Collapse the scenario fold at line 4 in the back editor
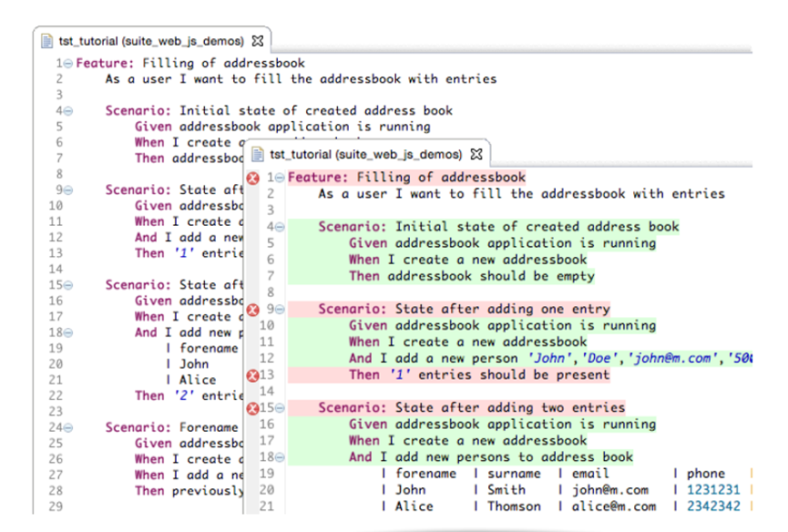Viewport: 788px width, 532px height. click(67, 111)
